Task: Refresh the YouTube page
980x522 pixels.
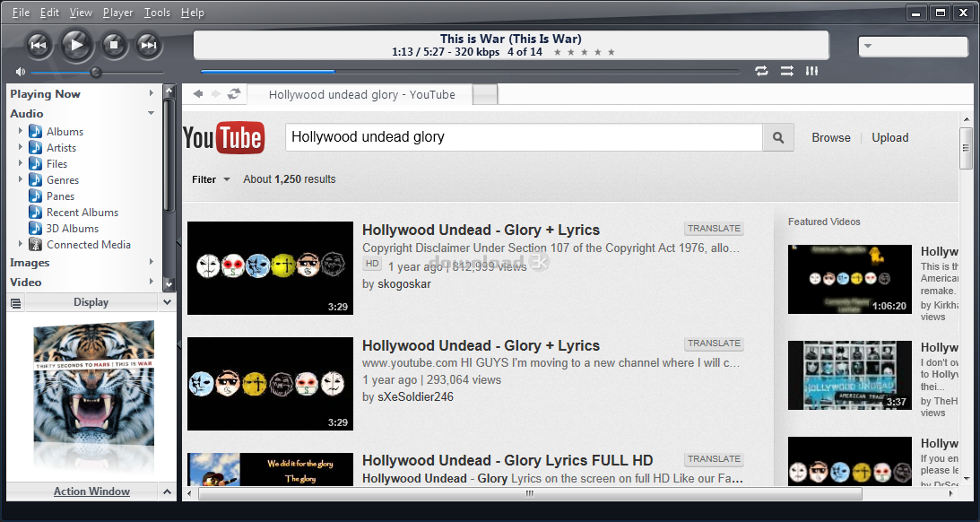Action: 234,94
